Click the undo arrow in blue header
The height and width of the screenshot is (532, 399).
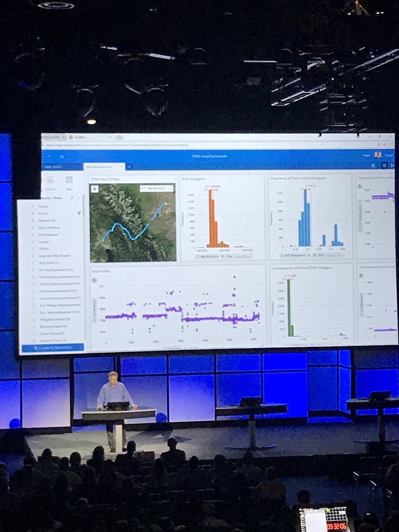click(x=49, y=156)
